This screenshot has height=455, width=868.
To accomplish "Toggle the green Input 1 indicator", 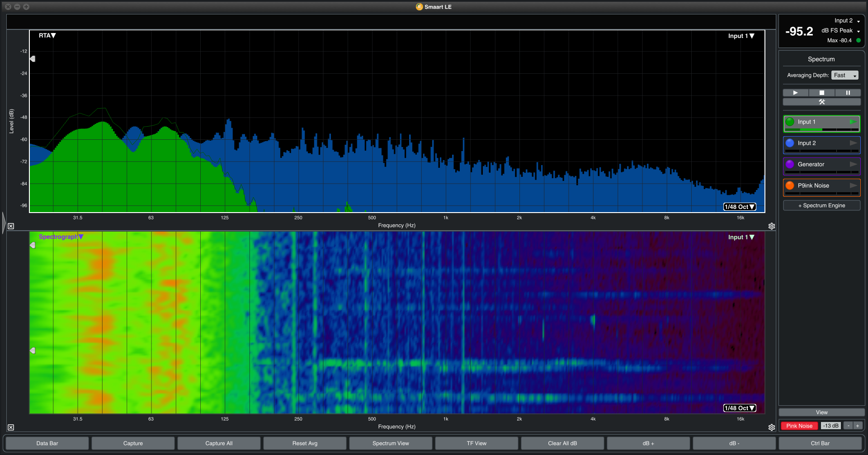I will pos(790,122).
